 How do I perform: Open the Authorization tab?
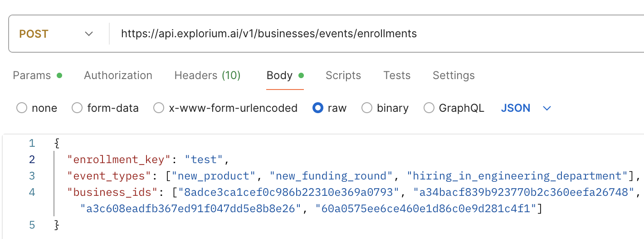[x=118, y=75]
